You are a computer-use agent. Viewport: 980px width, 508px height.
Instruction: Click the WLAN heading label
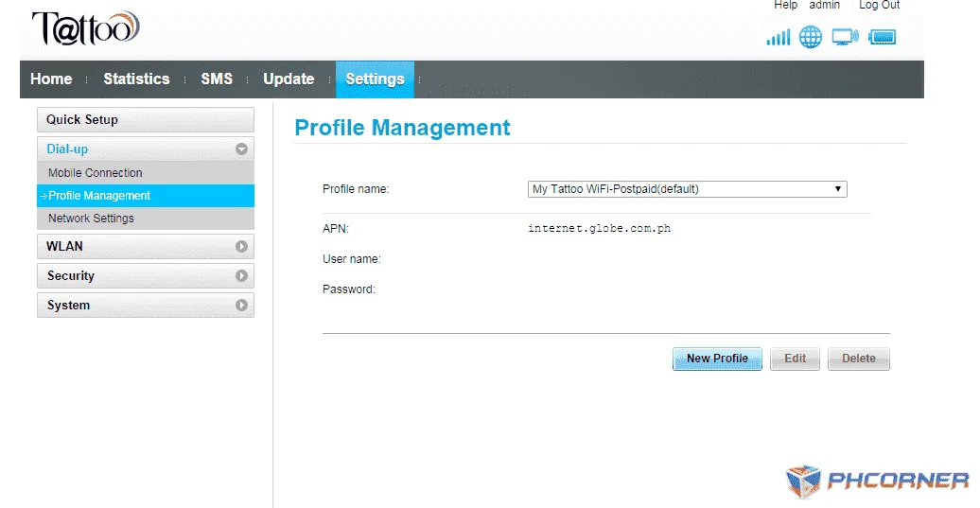[64, 246]
